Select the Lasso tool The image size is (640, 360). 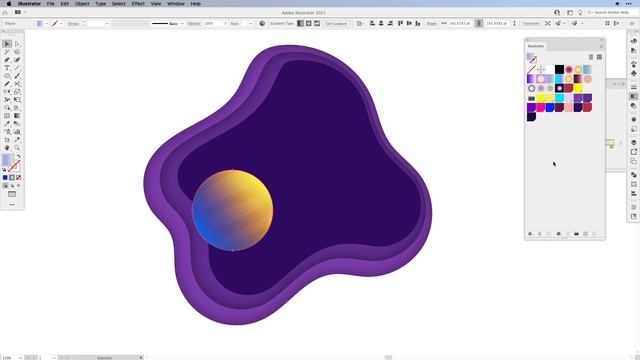click(17, 52)
